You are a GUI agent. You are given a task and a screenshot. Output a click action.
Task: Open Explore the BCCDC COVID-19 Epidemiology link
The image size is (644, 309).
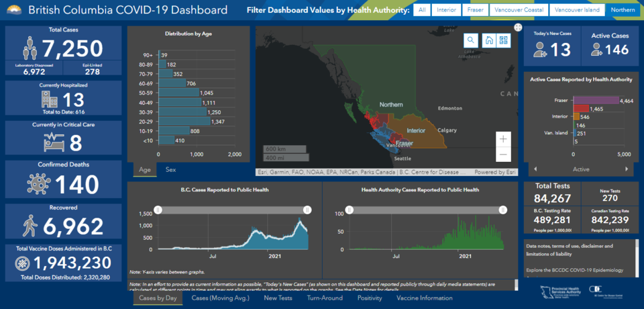pos(575,270)
